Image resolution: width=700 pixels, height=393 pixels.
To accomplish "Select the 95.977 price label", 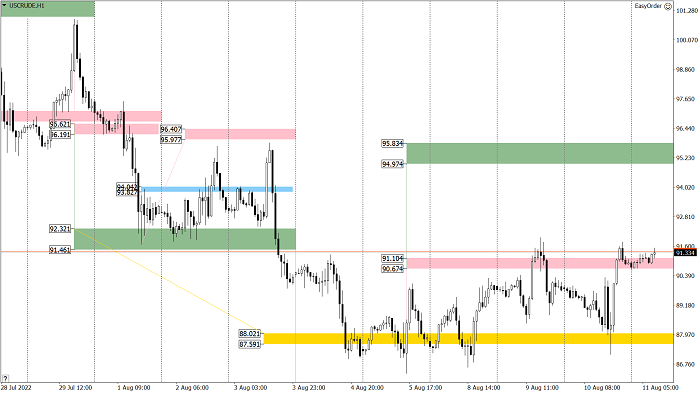I will click(x=171, y=139).
